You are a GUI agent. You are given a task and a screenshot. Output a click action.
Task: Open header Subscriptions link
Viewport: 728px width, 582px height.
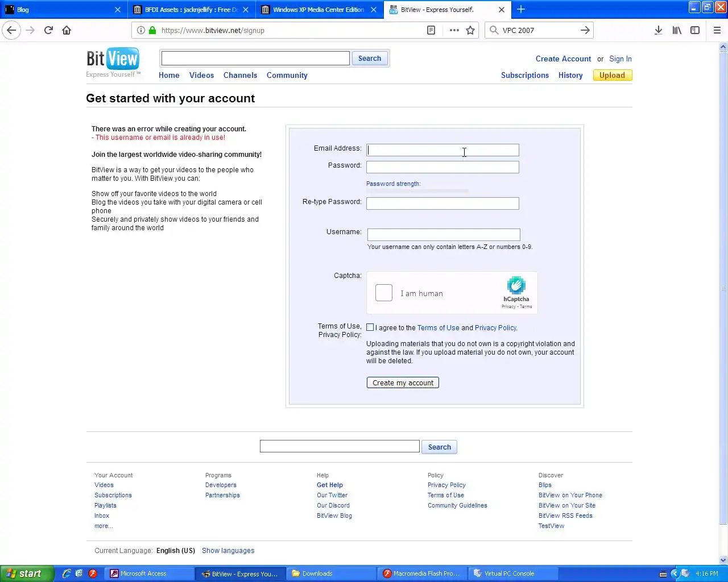tap(525, 75)
